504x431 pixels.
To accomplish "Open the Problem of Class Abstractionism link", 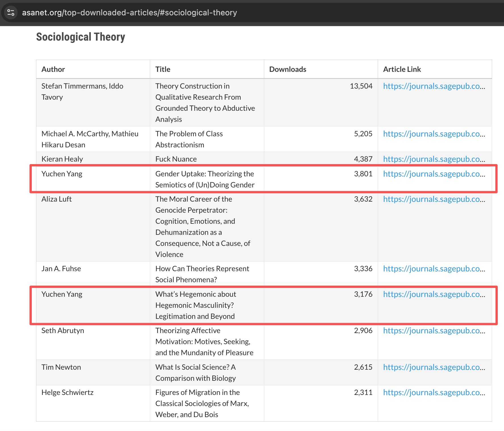I will pyautogui.click(x=434, y=134).
